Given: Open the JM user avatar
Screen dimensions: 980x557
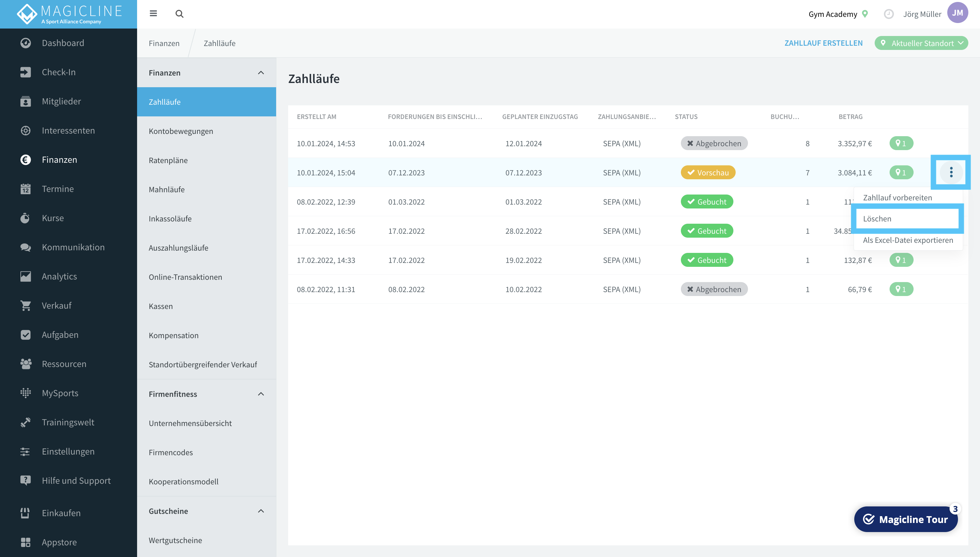Looking at the screenshot, I should pos(957,13).
